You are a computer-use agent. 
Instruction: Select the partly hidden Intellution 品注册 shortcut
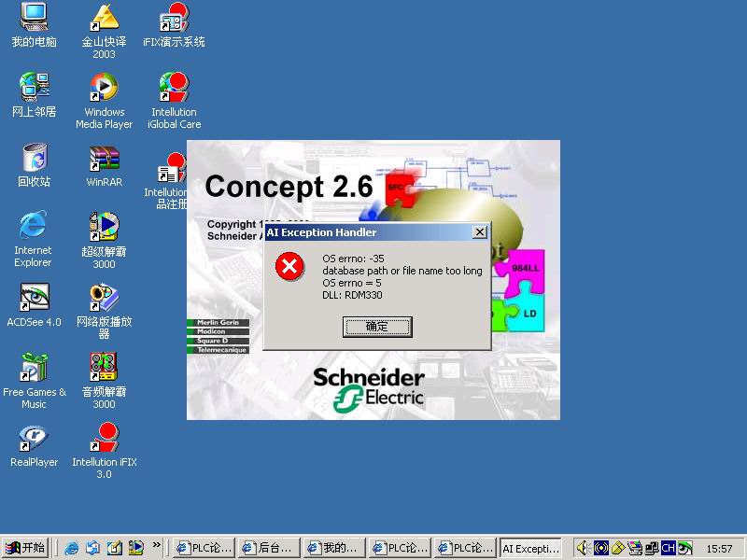point(166,181)
